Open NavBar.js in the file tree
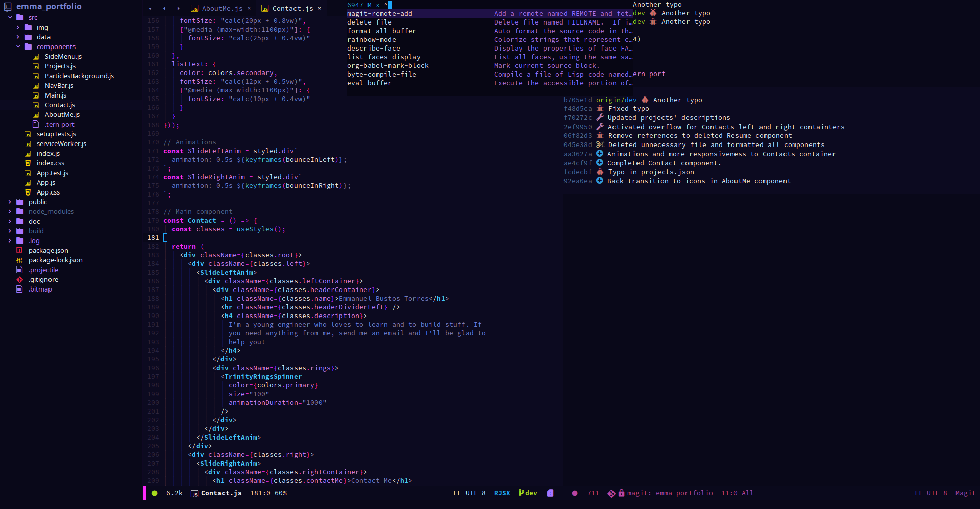Viewport: 980px width, 509px height. click(59, 85)
